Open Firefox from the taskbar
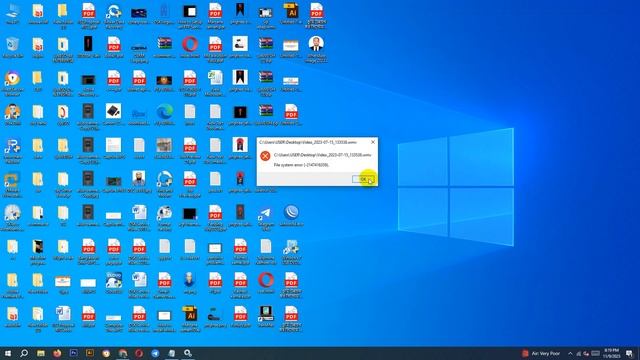The image size is (640, 360). (57, 353)
